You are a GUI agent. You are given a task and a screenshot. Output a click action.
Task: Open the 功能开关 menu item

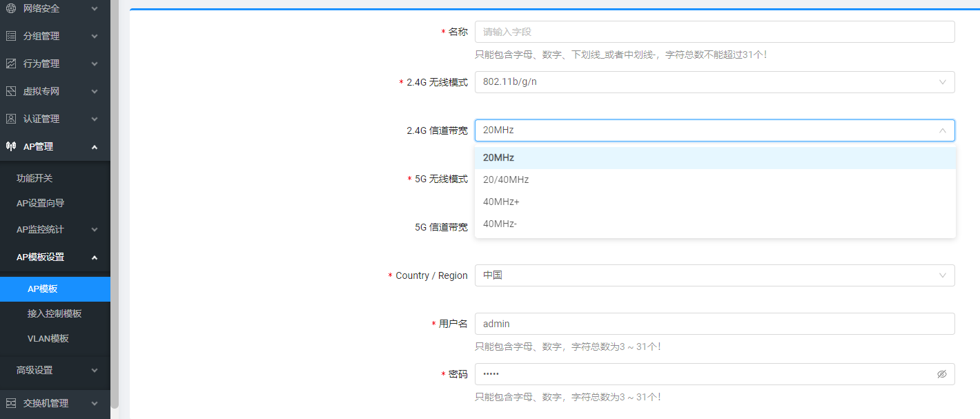[x=35, y=178]
